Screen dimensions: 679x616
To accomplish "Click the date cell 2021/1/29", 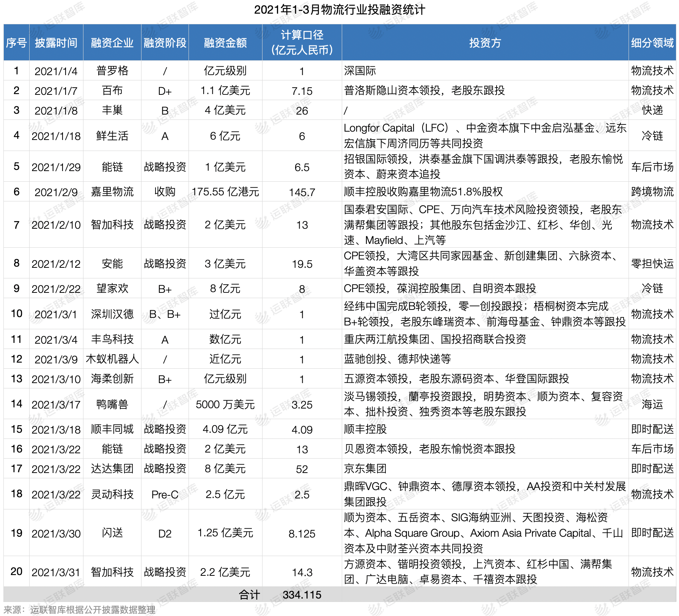I will (x=56, y=167).
